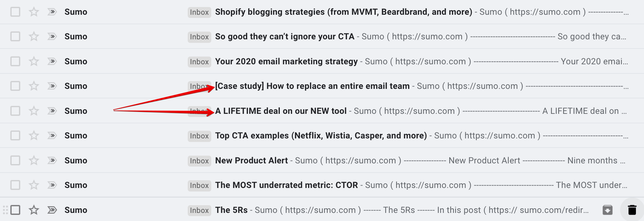The height and width of the screenshot is (221, 644).
Task: Star the Shopify blogging strategies email
Action: (x=34, y=12)
